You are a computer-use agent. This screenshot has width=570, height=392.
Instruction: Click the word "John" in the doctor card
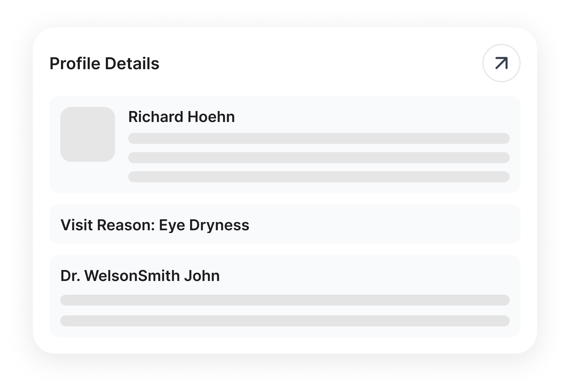(x=202, y=276)
